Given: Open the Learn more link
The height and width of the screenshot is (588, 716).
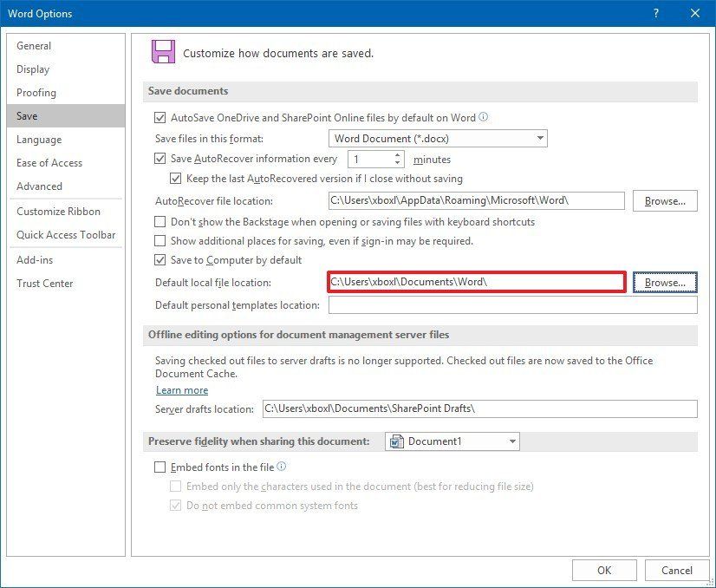Looking at the screenshot, I should click(x=182, y=390).
